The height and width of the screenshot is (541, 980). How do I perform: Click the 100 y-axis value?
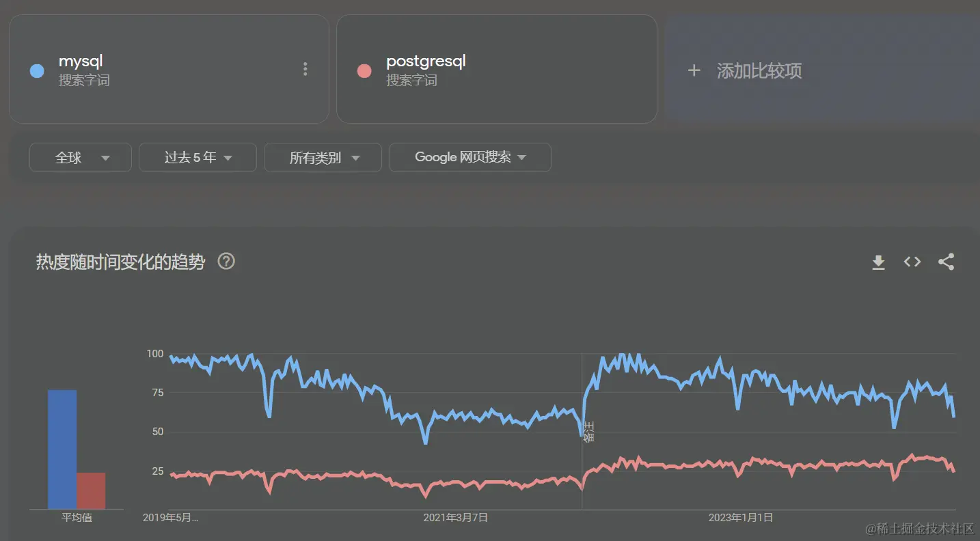(155, 354)
